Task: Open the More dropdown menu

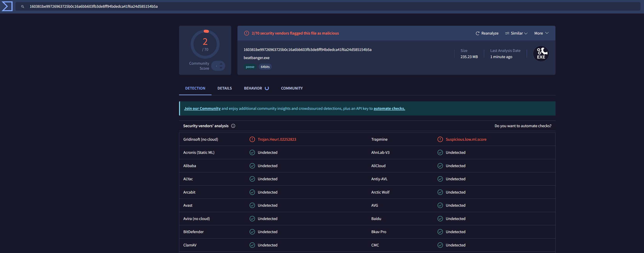Action: coord(541,33)
